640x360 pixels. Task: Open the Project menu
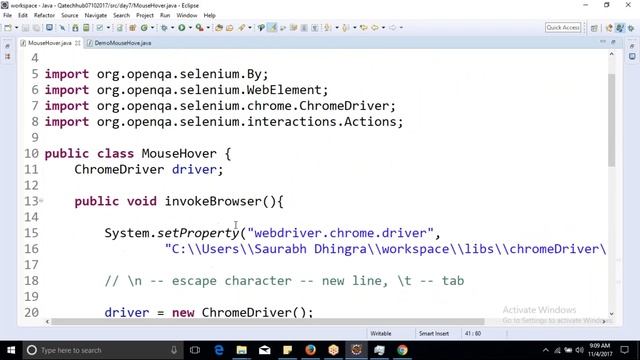pyautogui.click(x=145, y=15)
